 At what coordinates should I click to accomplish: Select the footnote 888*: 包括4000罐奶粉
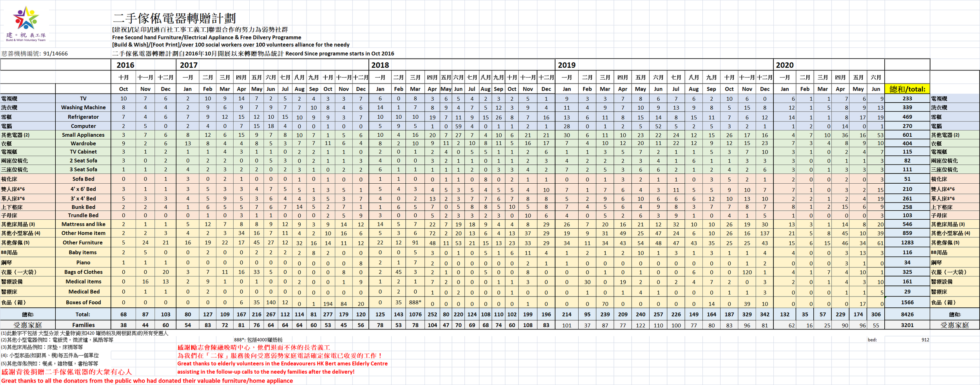[258, 340]
